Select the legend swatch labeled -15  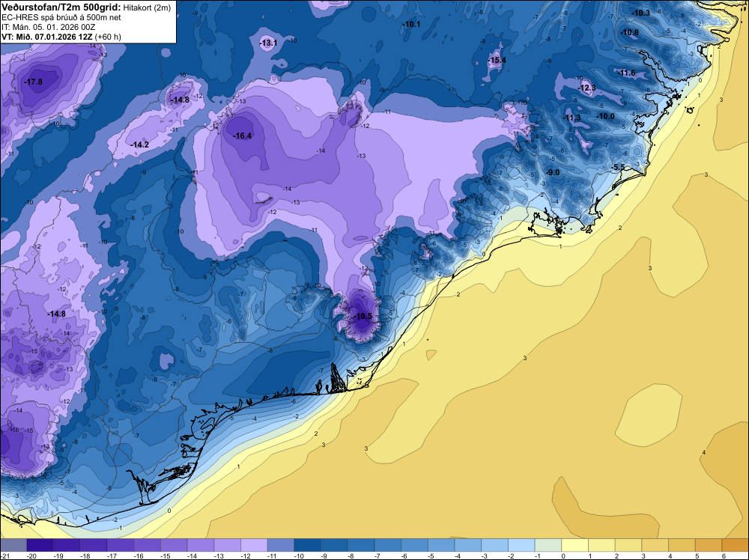(x=174, y=545)
